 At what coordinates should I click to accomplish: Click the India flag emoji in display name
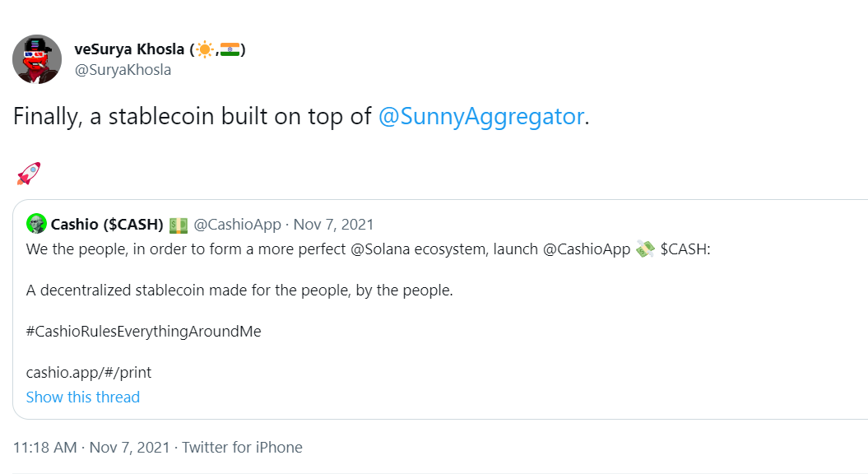(x=230, y=49)
